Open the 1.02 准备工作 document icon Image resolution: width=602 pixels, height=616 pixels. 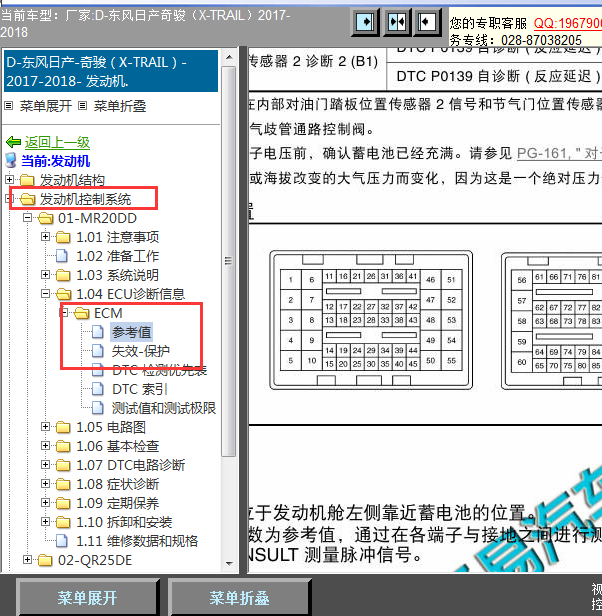point(62,256)
